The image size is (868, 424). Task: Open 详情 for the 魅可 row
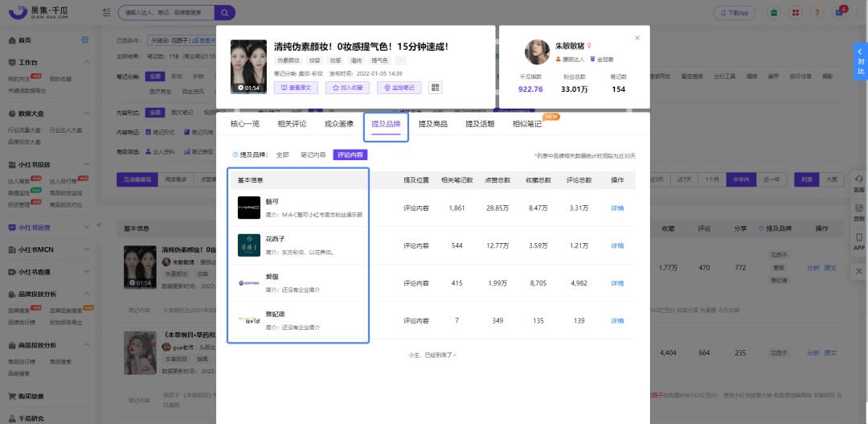click(x=617, y=208)
